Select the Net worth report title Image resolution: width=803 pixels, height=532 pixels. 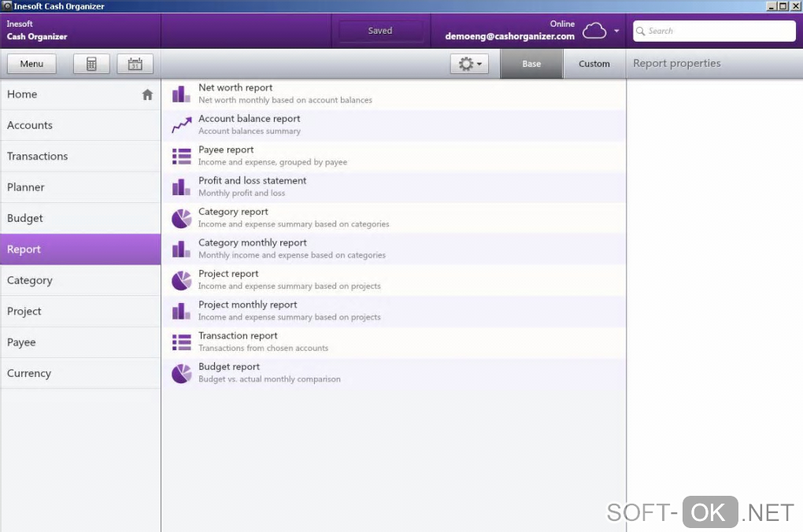(235, 87)
